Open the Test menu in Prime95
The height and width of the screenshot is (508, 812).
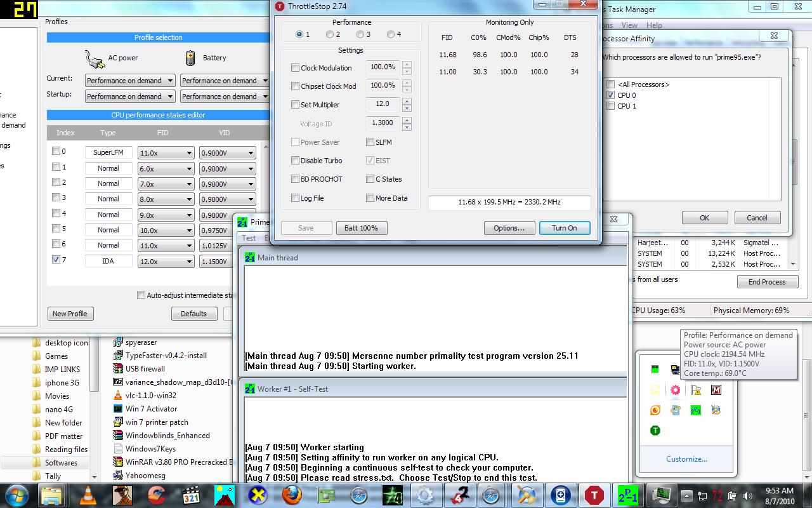pyautogui.click(x=249, y=238)
